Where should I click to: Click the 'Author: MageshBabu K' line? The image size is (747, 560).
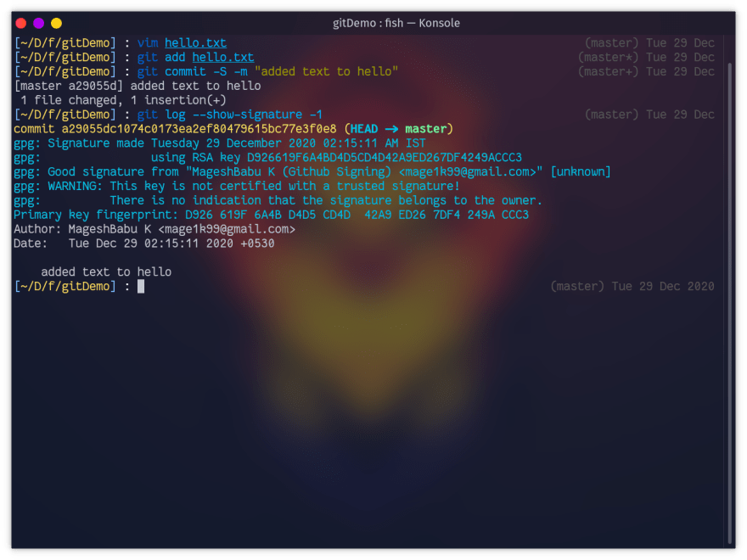click(154, 229)
